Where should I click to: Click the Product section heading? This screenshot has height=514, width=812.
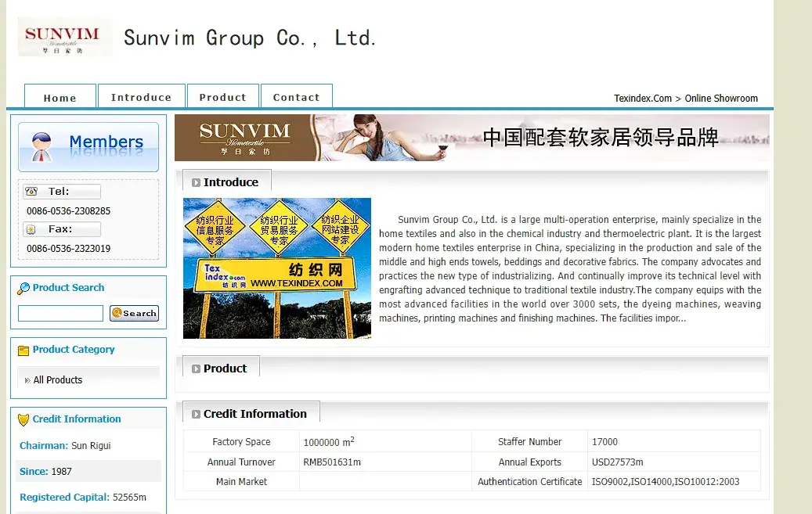[225, 368]
